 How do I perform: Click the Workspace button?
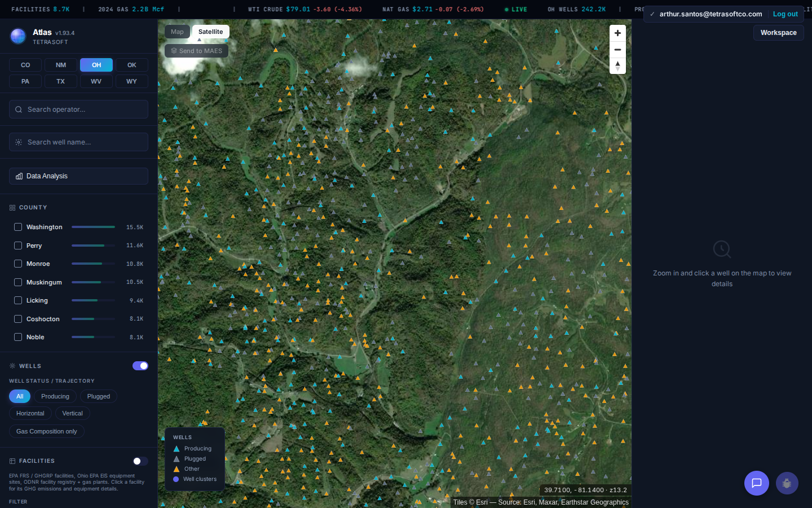[x=778, y=33]
